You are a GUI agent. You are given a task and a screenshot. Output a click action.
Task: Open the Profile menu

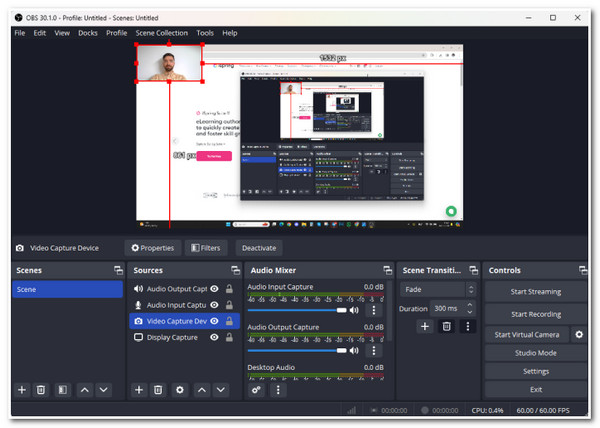(x=117, y=33)
